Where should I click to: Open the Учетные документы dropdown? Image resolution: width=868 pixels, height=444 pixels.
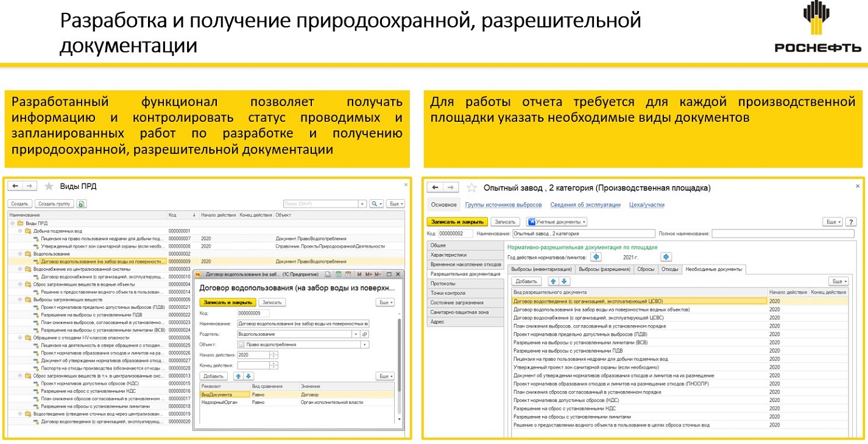click(557, 222)
